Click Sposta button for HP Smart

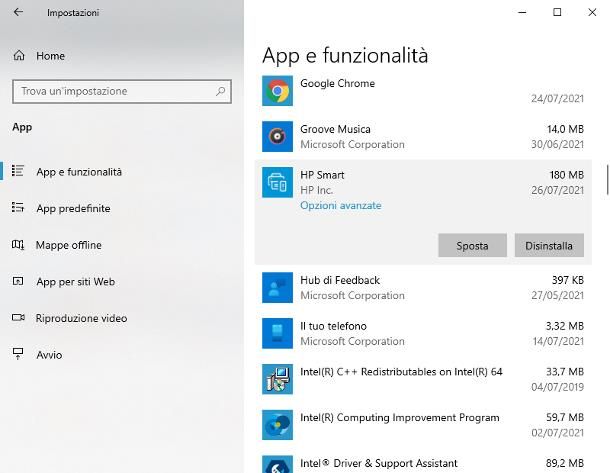pyautogui.click(x=472, y=245)
